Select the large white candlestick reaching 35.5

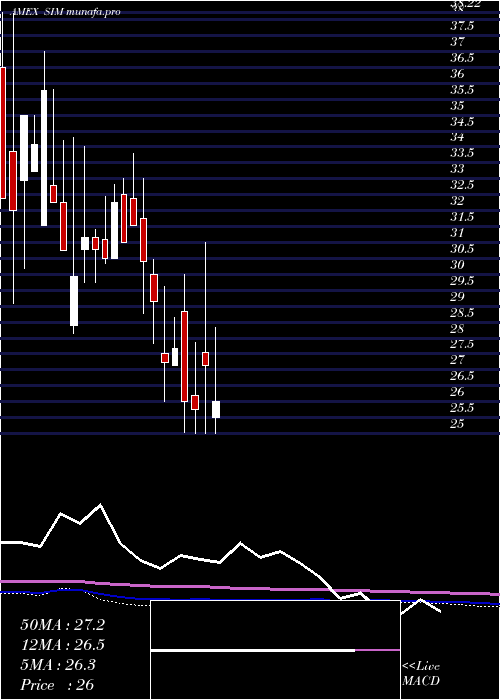(44, 158)
